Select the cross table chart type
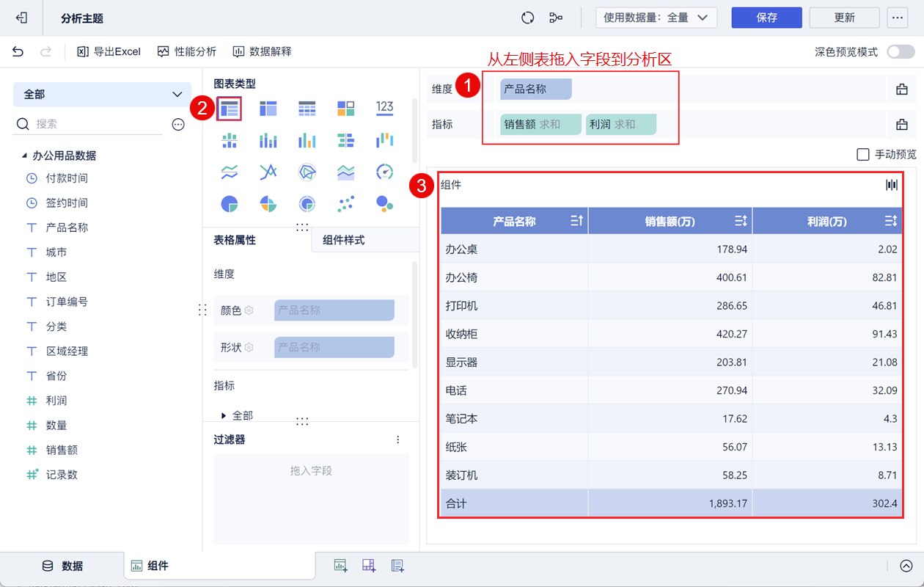Screen dimensions: 924x587 click(268, 109)
